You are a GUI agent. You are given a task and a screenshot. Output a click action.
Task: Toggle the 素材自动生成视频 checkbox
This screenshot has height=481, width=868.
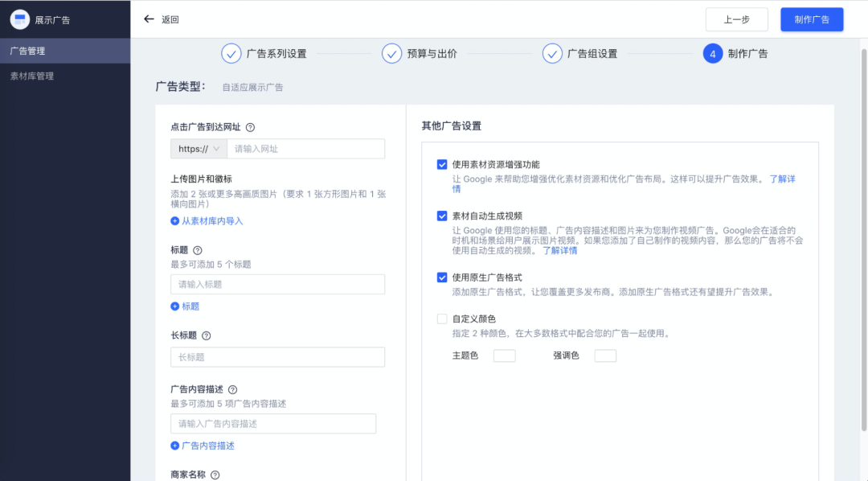(442, 216)
